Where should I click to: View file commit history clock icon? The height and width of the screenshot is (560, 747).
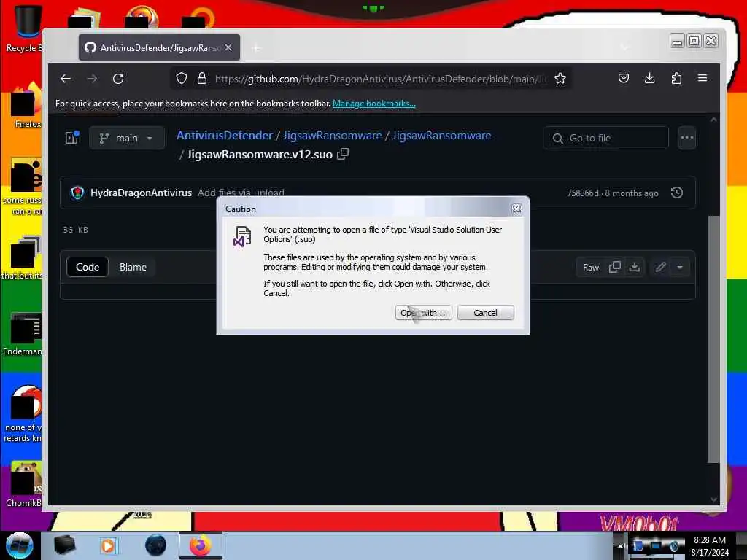click(x=677, y=192)
